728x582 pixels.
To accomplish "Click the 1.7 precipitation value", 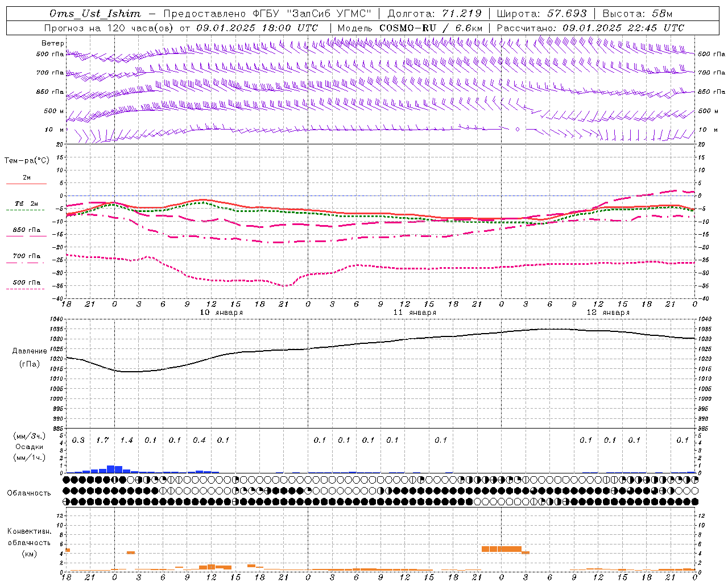I will (x=102, y=440).
